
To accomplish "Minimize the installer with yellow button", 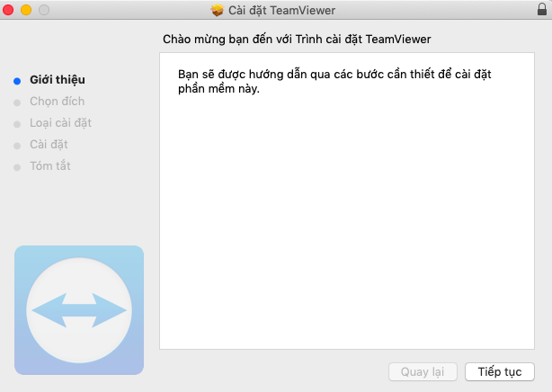I will 26,10.
